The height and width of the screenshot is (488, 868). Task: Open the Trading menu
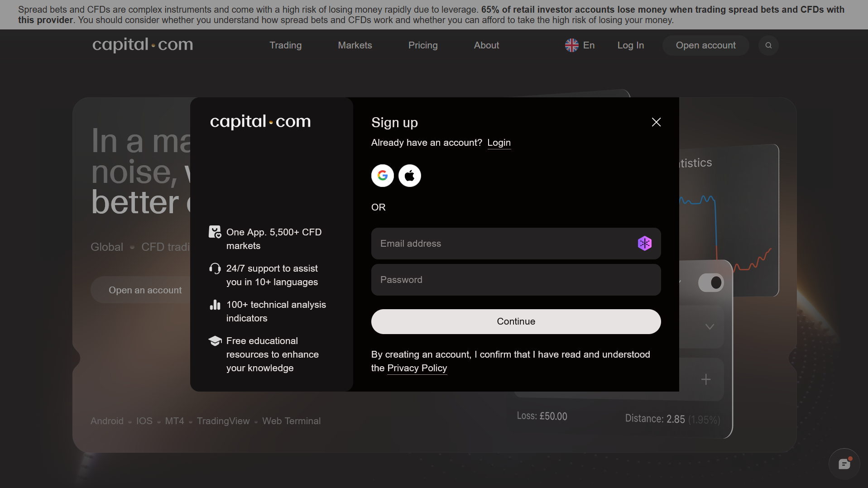tap(286, 45)
